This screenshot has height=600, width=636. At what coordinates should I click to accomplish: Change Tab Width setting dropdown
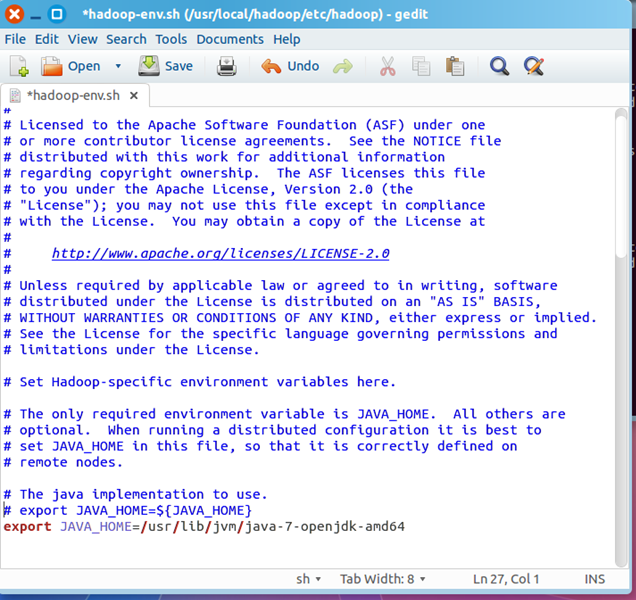(x=382, y=579)
